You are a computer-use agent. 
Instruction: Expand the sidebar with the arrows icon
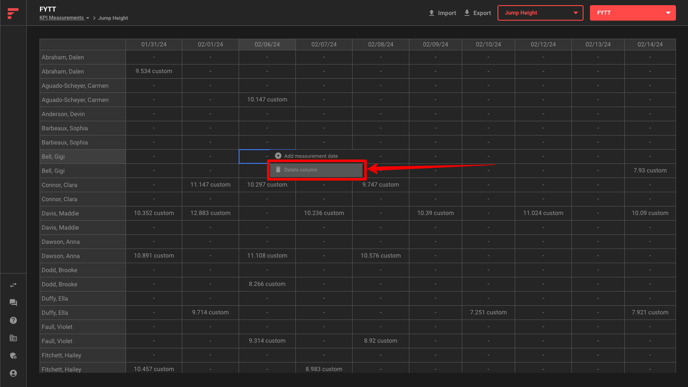13,285
